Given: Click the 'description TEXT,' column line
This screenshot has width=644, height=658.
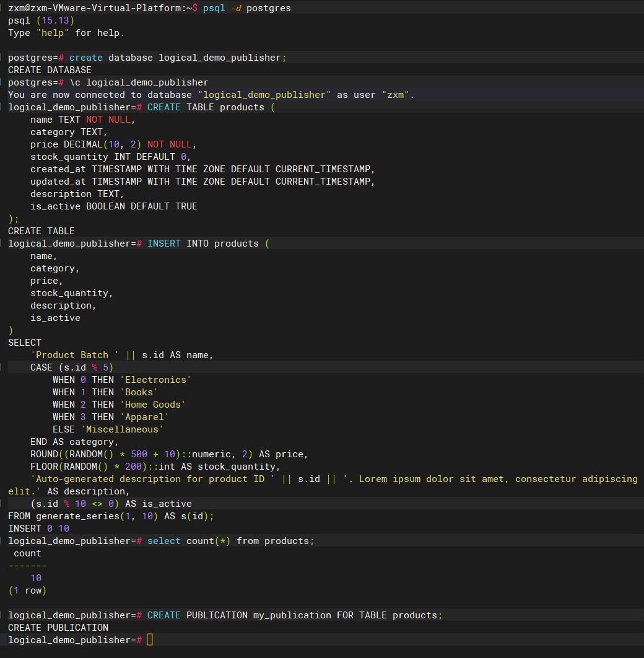Looking at the screenshot, I should coord(77,194).
